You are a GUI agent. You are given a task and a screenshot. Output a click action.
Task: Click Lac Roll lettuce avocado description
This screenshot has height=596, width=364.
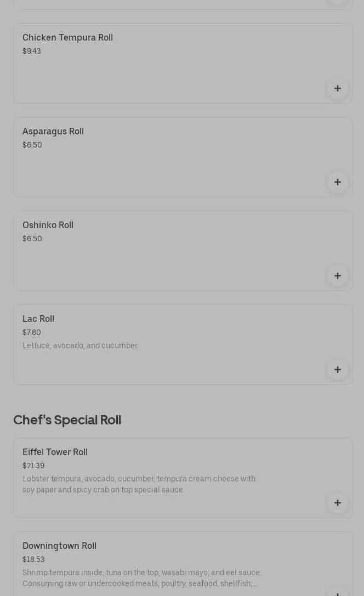tap(80, 346)
